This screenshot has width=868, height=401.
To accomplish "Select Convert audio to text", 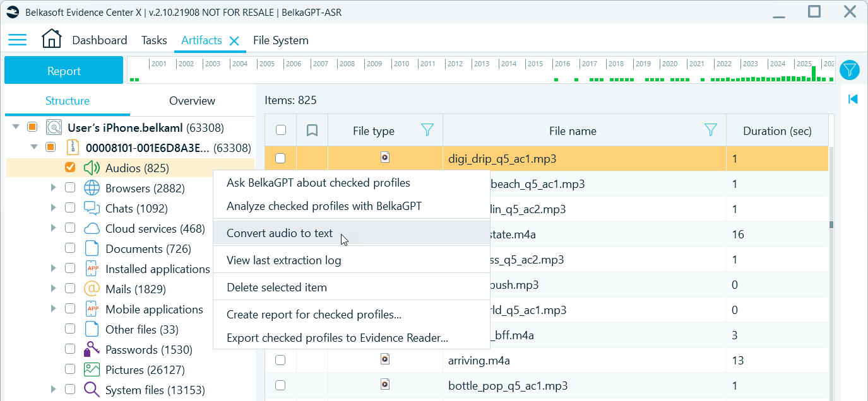I will [280, 233].
